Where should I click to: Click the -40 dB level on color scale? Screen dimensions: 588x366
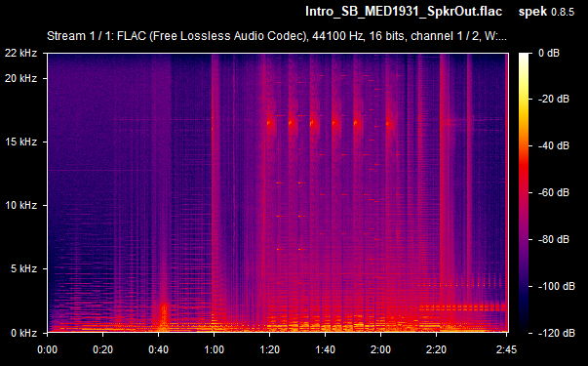click(554, 145)
